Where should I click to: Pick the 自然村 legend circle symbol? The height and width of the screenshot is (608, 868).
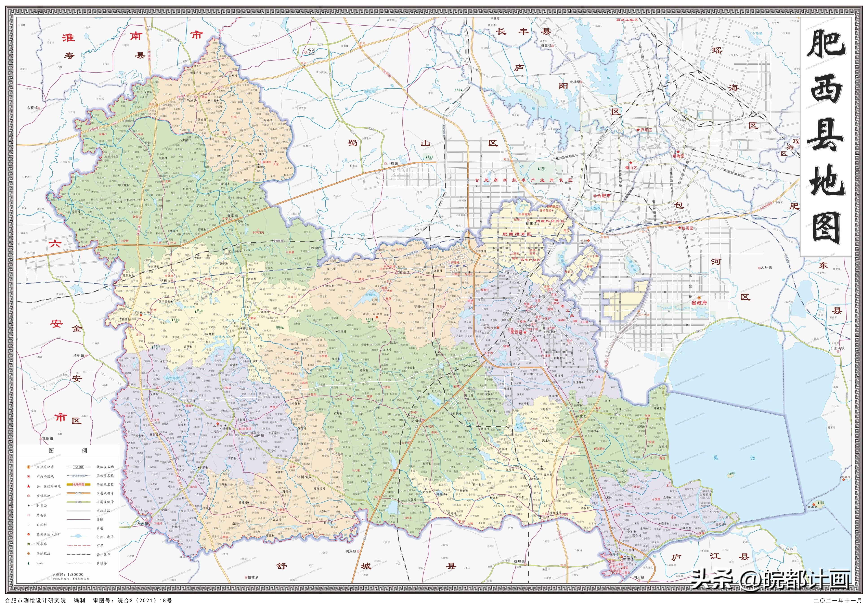[28, 525]
